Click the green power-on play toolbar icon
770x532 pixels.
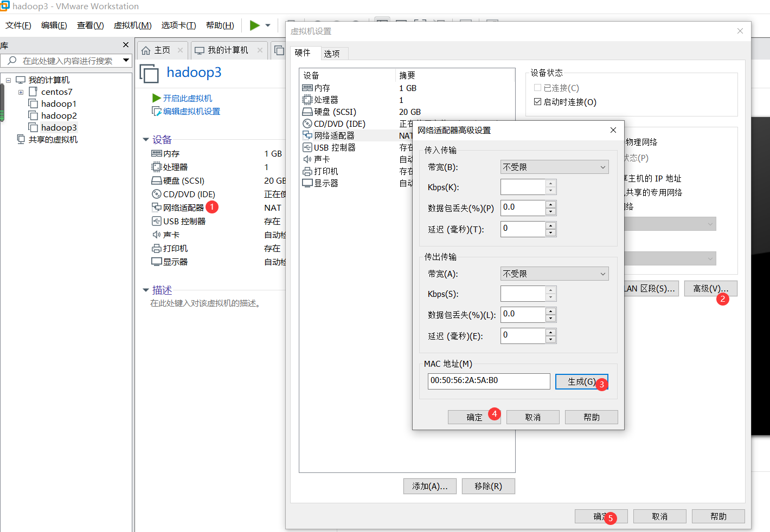(254, 25)
